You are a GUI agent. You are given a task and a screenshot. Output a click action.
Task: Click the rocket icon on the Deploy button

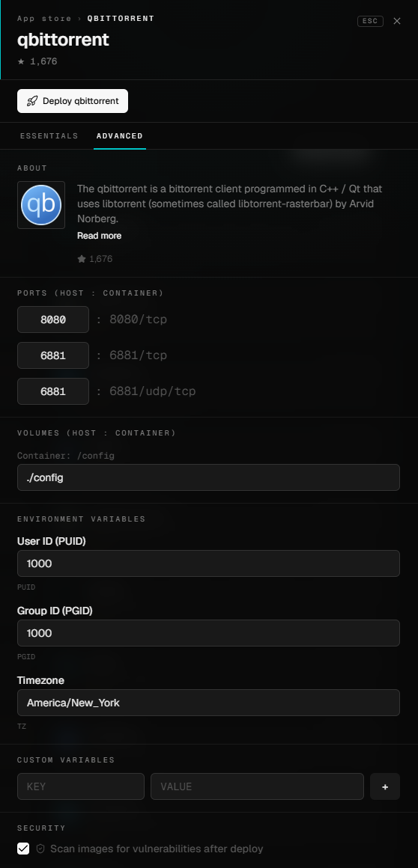pos(33,101)
